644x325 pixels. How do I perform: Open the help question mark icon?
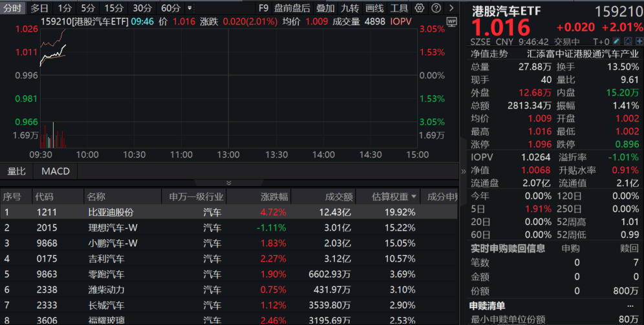pyautogui.click(x=436, y=8)
